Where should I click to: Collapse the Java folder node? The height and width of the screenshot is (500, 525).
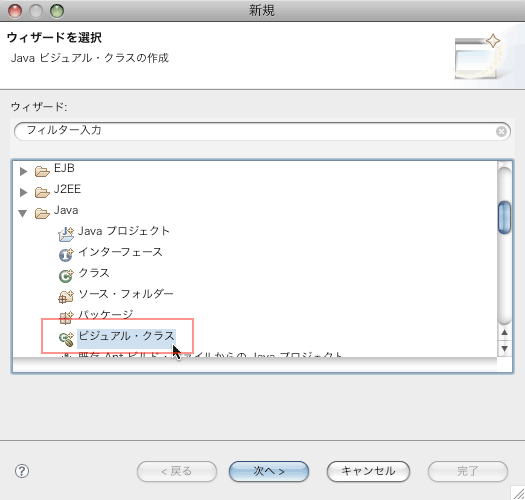23,213
